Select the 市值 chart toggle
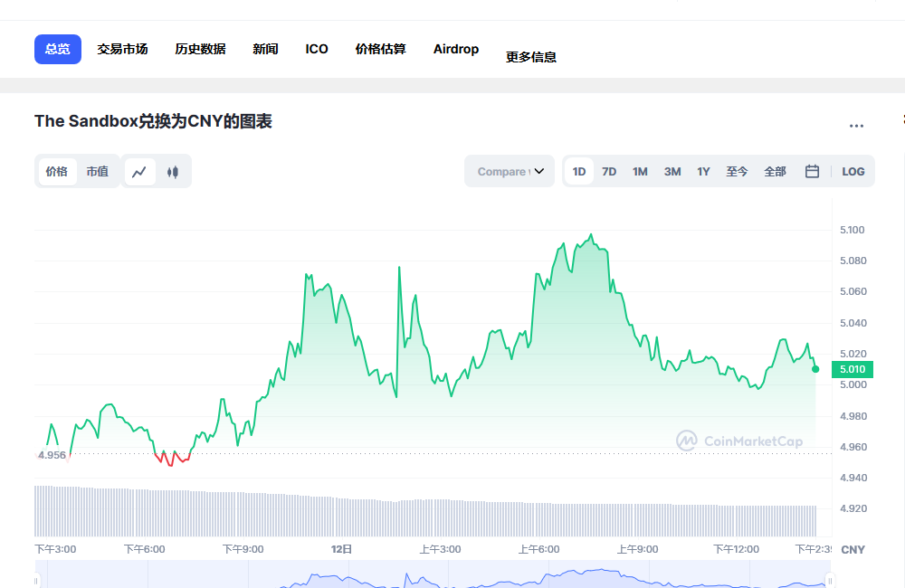905x588 pixels. [98, 171]
